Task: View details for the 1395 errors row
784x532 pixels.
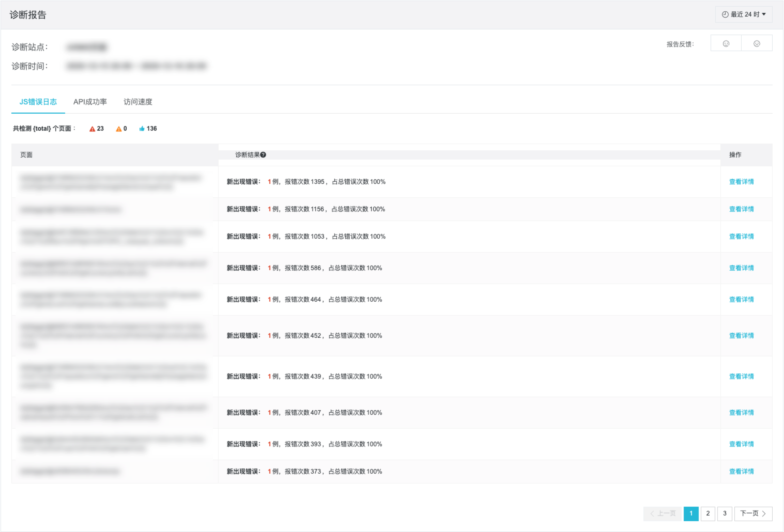Action: (x=741, y=182)
